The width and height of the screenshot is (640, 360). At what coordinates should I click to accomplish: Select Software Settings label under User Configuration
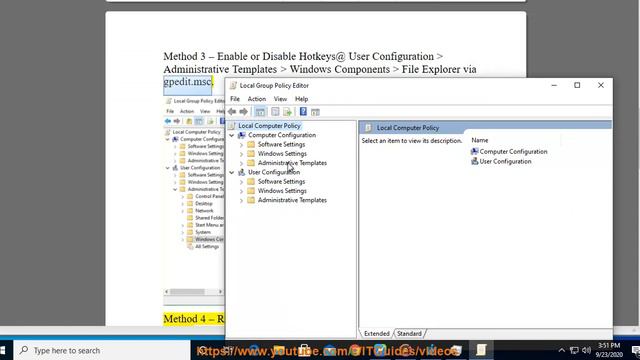281,182
